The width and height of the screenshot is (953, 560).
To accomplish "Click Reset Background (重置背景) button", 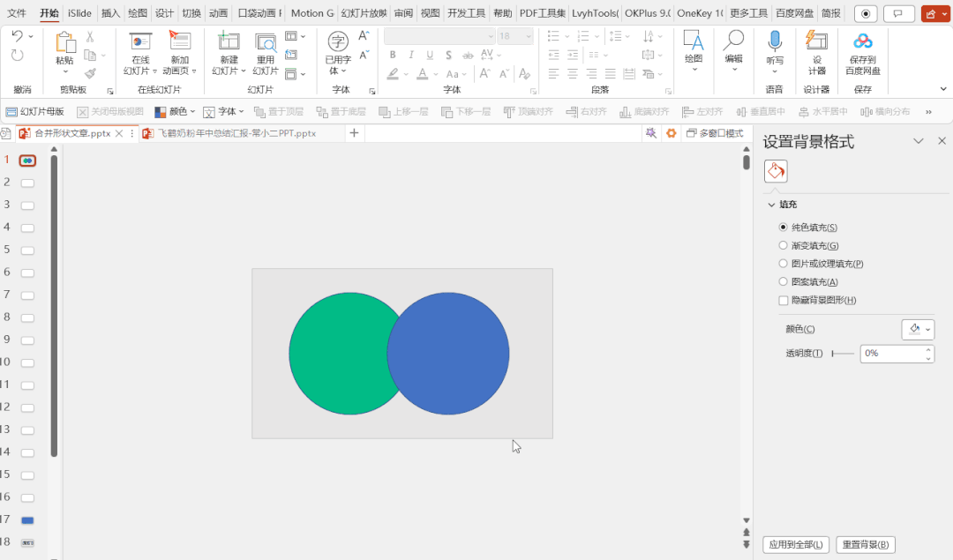I will [865, 544].
